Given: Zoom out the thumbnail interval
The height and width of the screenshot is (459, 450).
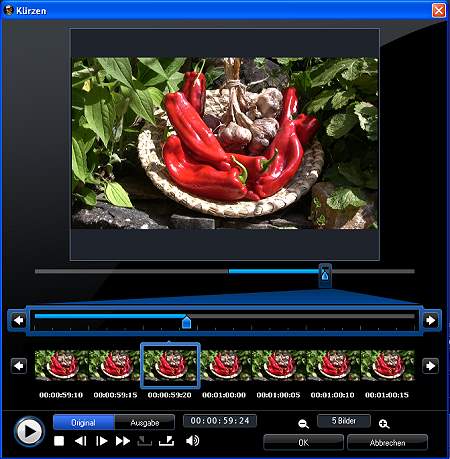Looking at the screenshot, I should pyautogui.click(x=303, y=424).
